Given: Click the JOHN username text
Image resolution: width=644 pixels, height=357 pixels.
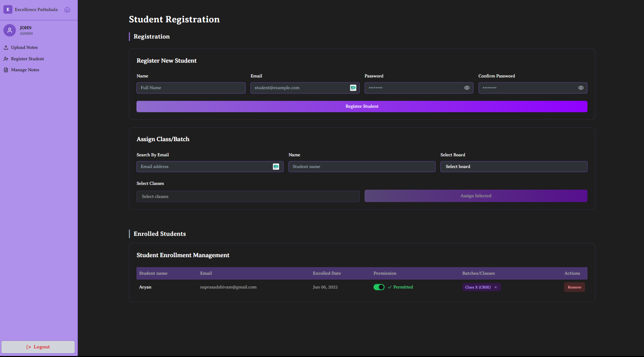Looking at the screenshot, I should 25,28.
